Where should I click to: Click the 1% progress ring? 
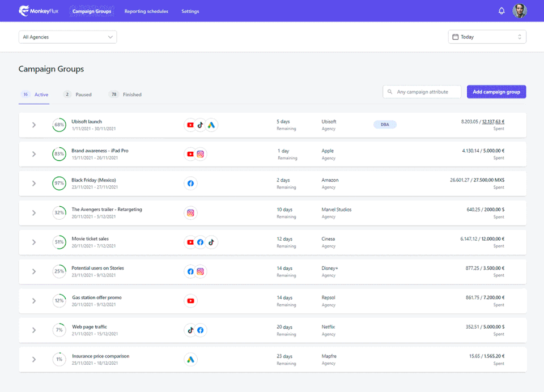tap(59, 359)
